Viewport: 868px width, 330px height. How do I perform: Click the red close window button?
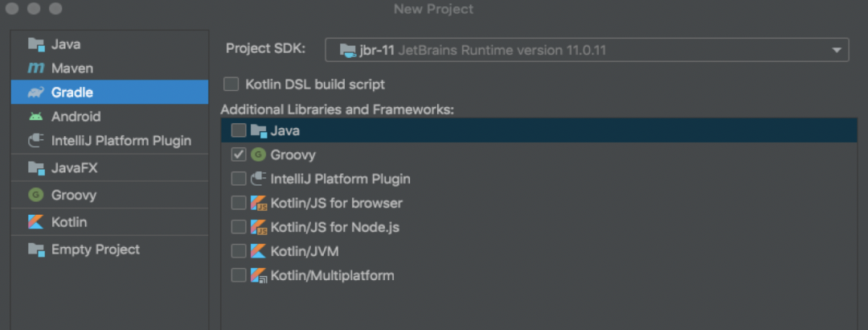pyautogui.click(x=13, y=9)
